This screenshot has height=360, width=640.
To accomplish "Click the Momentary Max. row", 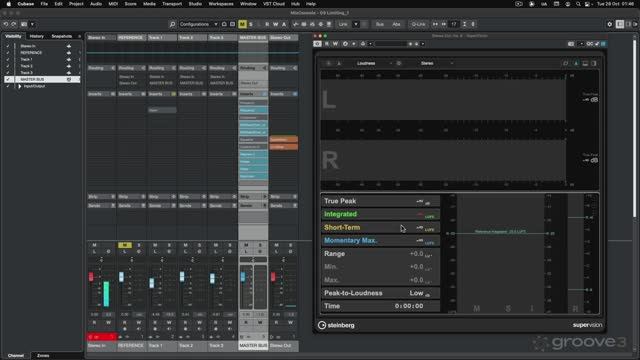I will coord(380,240).
